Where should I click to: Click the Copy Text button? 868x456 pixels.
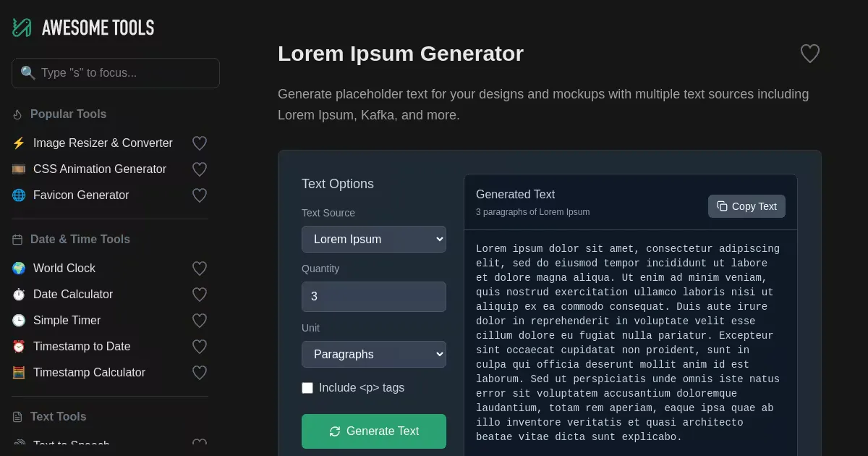pyautogui.click(x=746, y=206)
